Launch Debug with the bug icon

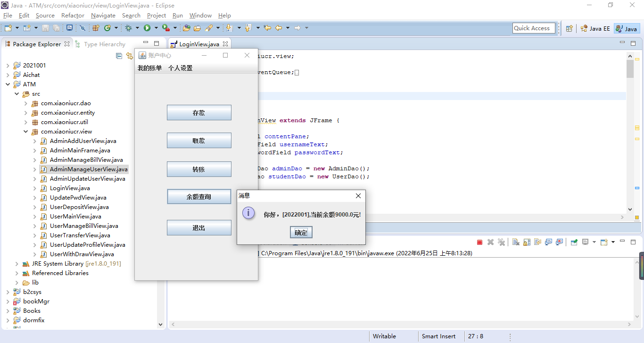(128, 28)
